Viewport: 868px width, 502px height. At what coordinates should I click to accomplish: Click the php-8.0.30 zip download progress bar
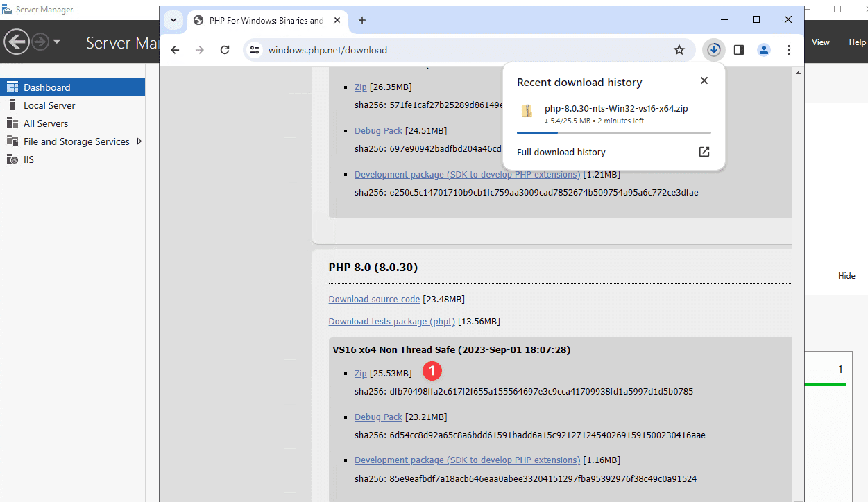[613, 132]
